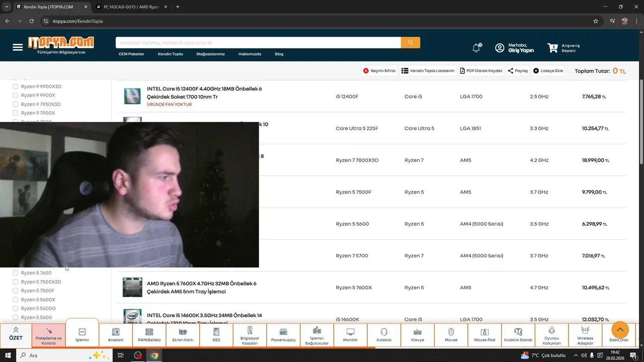
Task: Open Paketleme ve Kontrol step
Action: (x=49, y=335)
